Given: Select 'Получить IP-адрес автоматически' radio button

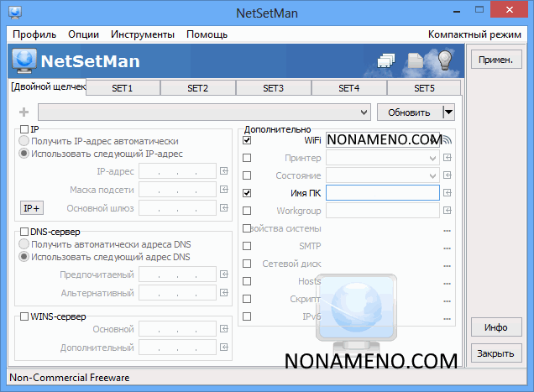Looking at the screenshot, I should [24, 142].
